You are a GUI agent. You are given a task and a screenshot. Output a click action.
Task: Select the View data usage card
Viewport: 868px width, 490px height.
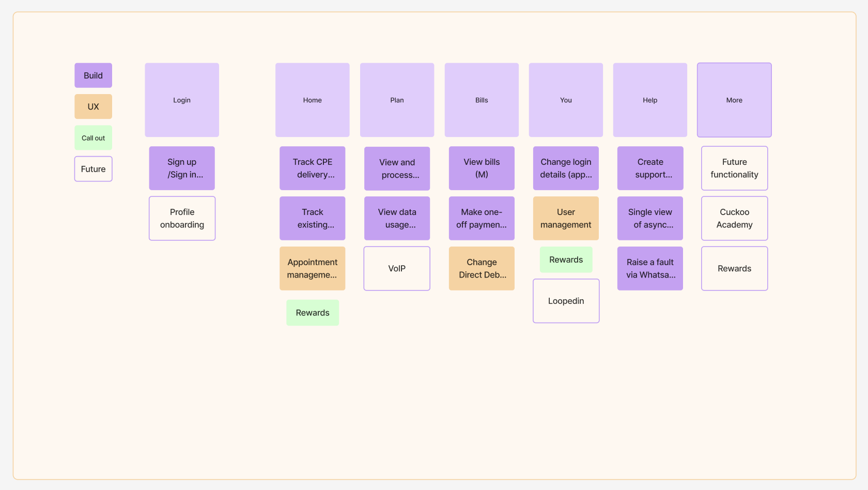tap(397, 218)
